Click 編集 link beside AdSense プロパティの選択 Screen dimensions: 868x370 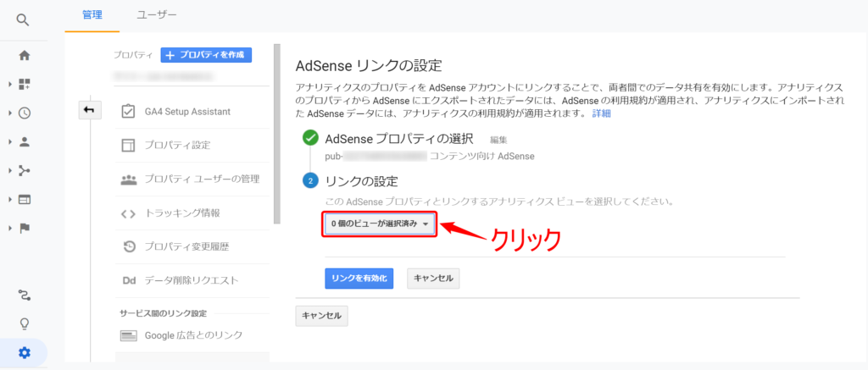tap(498, 140)
